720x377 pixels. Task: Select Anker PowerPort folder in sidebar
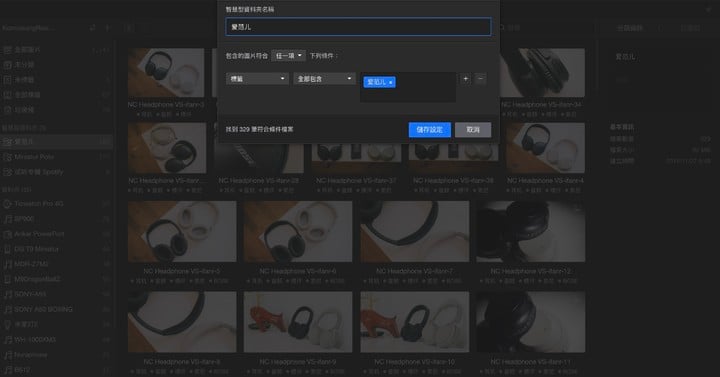56,234
